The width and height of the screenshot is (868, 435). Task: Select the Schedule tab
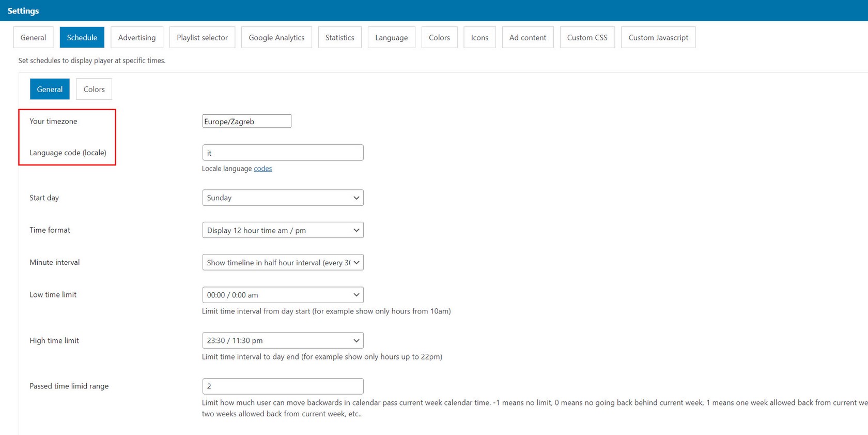(82, 37)
